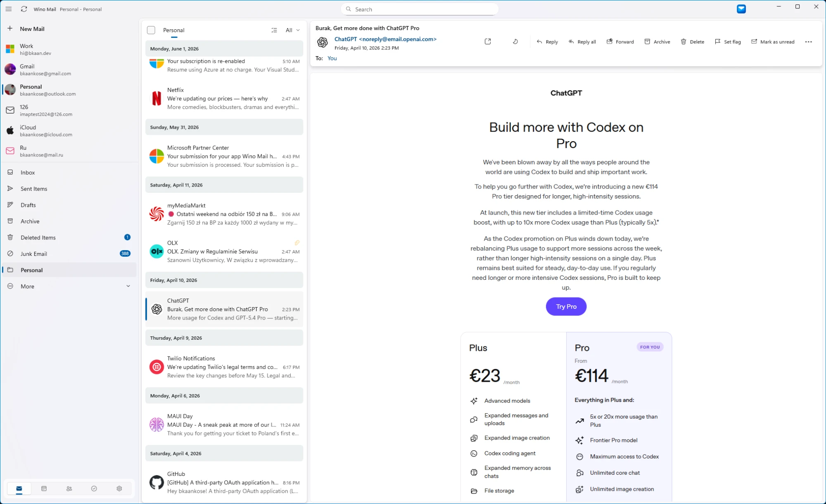
Task: Open the more actions ellipsis menu
Action: point(809,42)
